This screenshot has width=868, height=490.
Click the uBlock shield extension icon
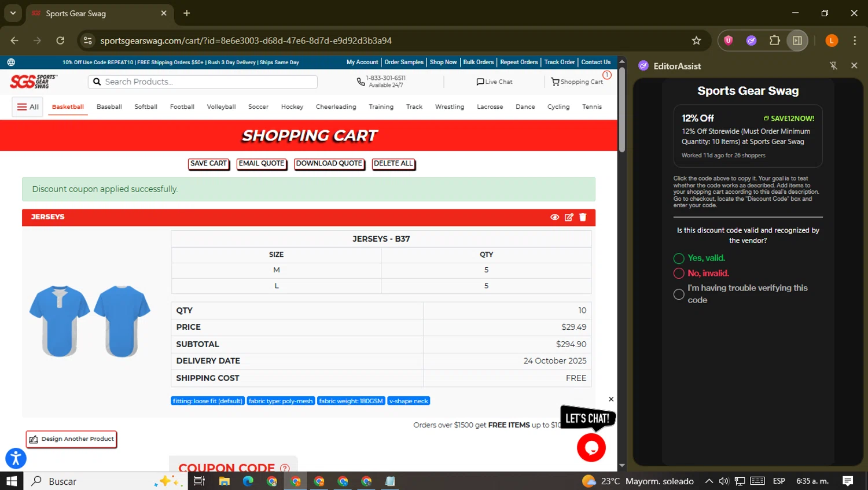729,40
